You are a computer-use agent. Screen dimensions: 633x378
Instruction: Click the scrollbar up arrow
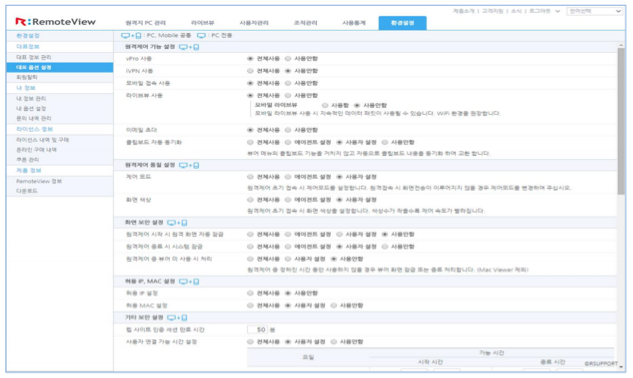point(621,45)
